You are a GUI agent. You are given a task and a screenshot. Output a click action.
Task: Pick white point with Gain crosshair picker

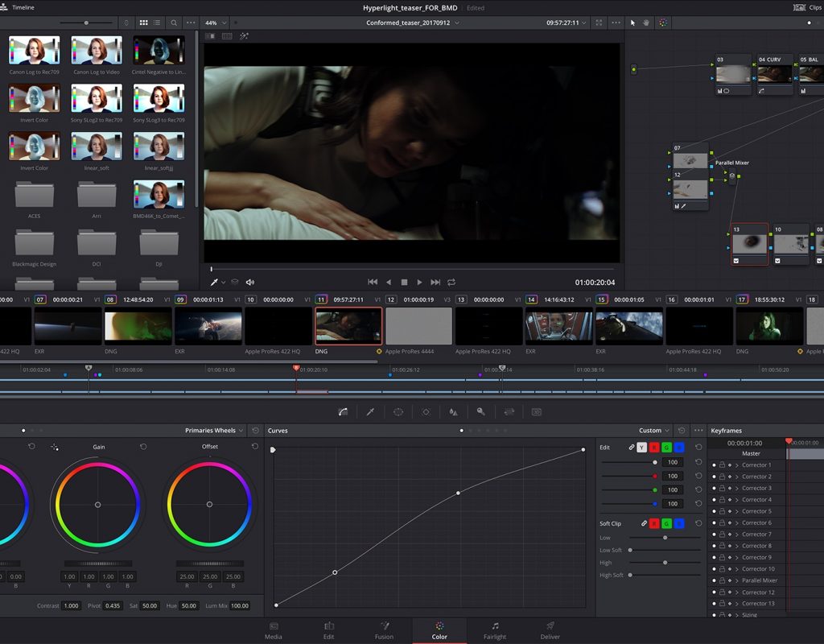point(55,447)
